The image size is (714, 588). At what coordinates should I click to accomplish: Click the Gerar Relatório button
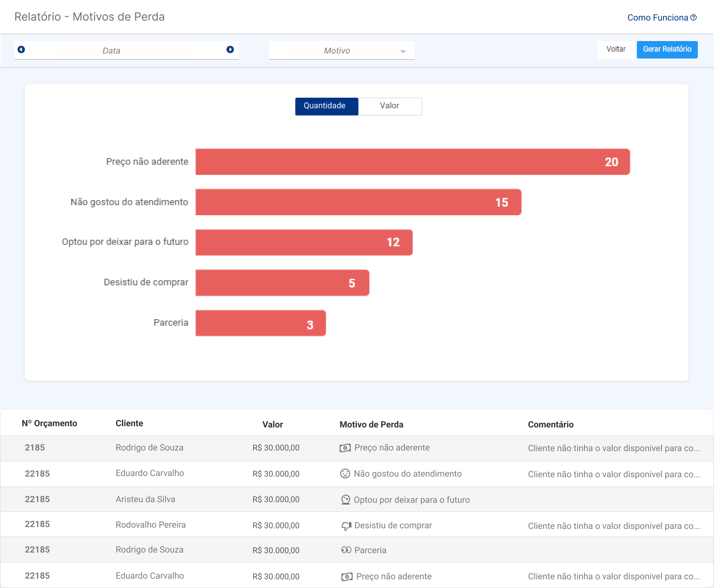667,49
